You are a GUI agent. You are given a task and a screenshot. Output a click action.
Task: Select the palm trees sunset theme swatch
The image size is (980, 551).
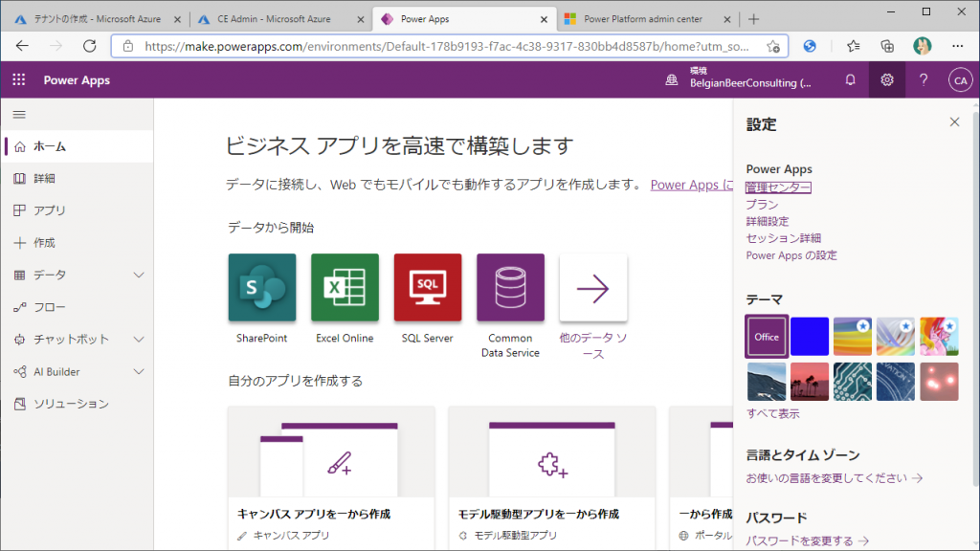tap(810, 381)
